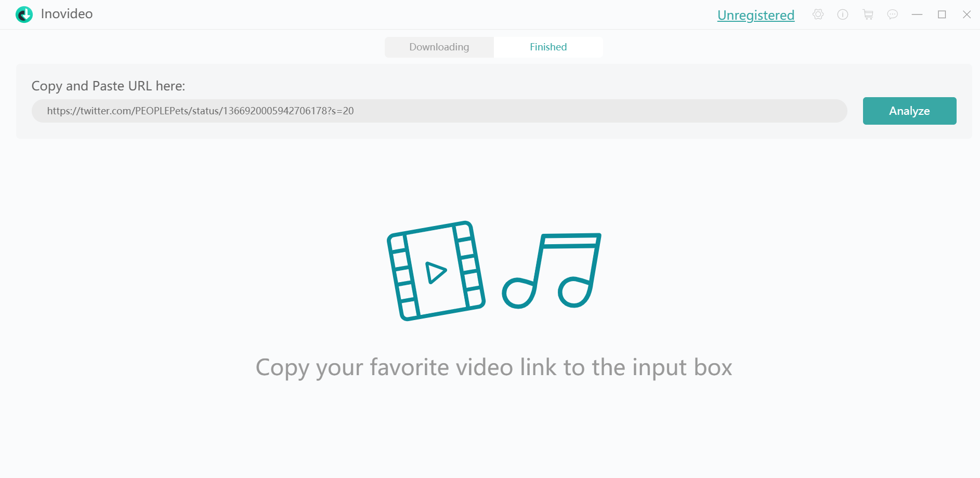Click the Inovideo title text
This screenshot has width=980, height=478.
(x=67, y=14)
